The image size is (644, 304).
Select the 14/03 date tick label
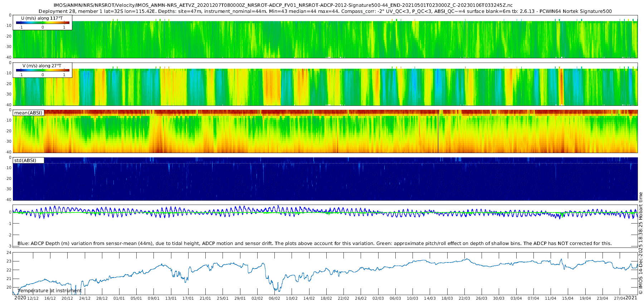coord(430,298)
